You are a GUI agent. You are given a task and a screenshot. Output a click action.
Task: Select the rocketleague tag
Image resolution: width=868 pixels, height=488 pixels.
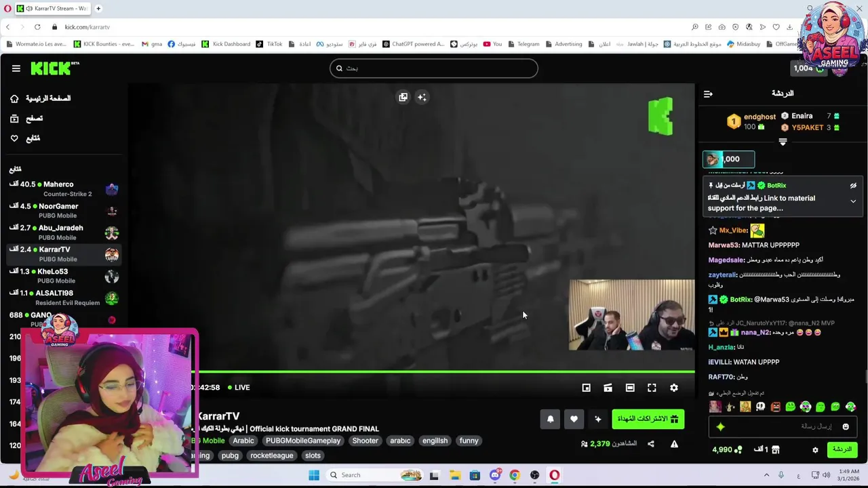pyautogui.click(x=271, y=455)
